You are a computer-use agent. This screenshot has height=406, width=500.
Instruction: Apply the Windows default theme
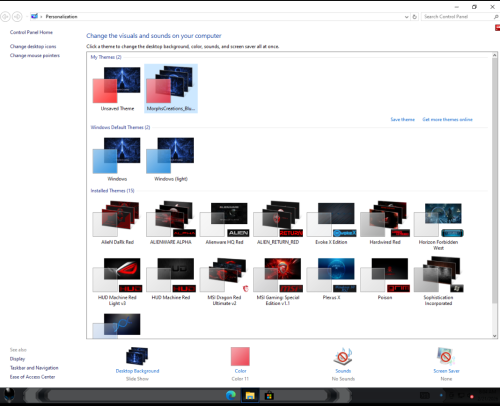click(x=117, y=159)
